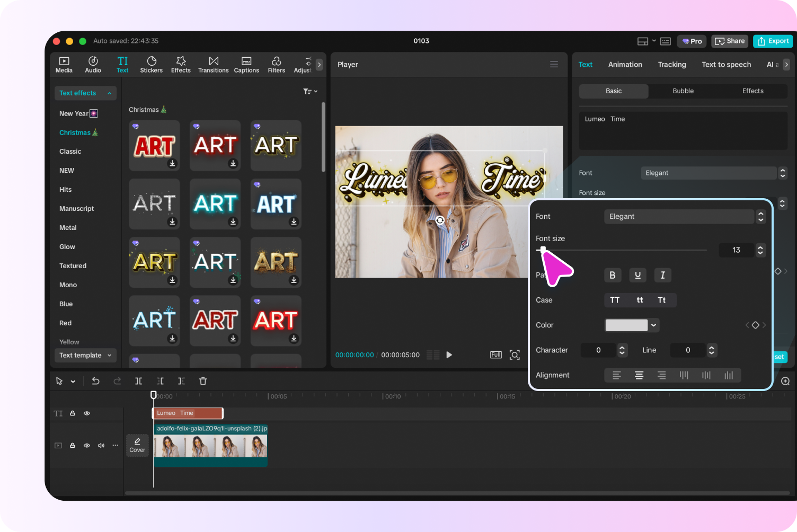This screenshot has width=797, height=532.
Task: Click the Export button
Action: pyautogui.click(x=773, y=41)
